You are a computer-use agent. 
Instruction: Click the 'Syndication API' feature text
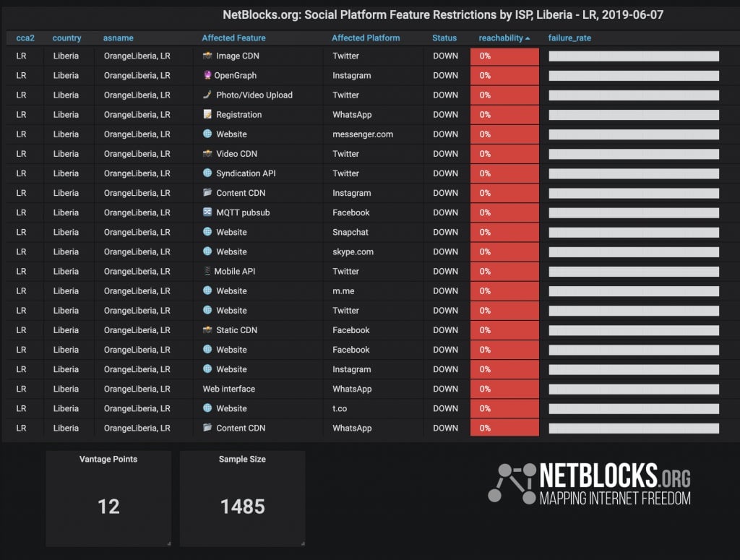[x=246, y=173]
